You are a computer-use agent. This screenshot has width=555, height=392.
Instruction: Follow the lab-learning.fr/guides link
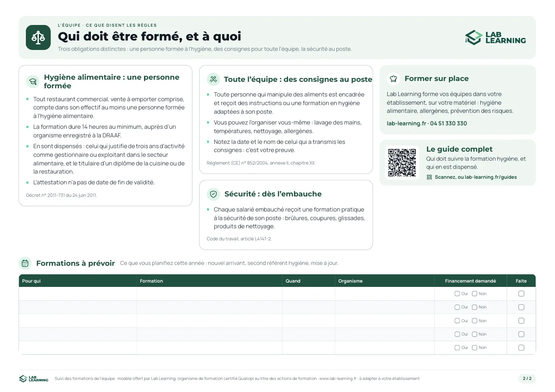point(491,177)
